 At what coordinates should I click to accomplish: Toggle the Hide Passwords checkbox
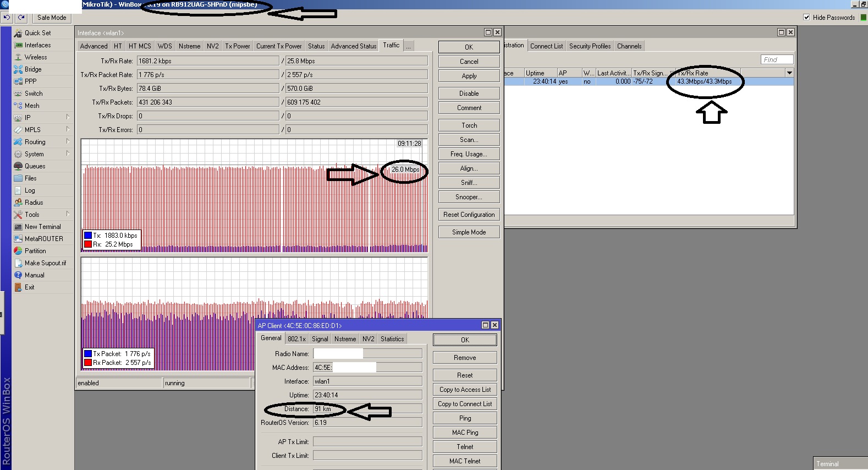[x=806, y=18]
